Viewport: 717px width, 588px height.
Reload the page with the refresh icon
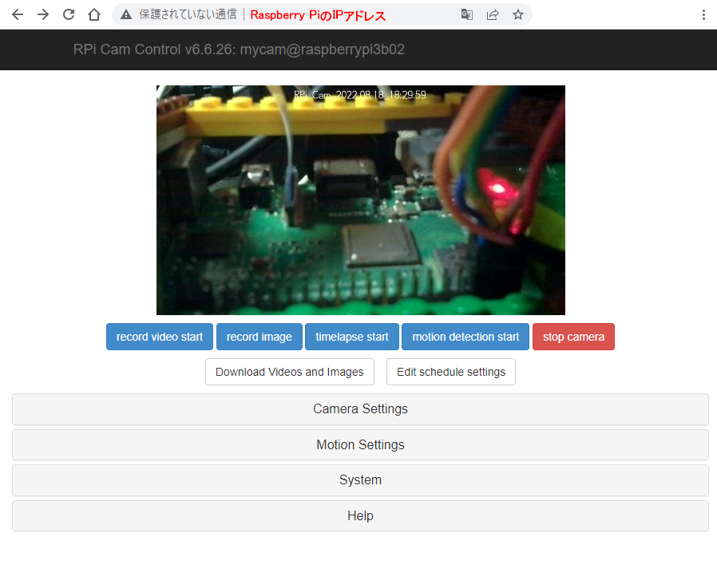(69, 14)
